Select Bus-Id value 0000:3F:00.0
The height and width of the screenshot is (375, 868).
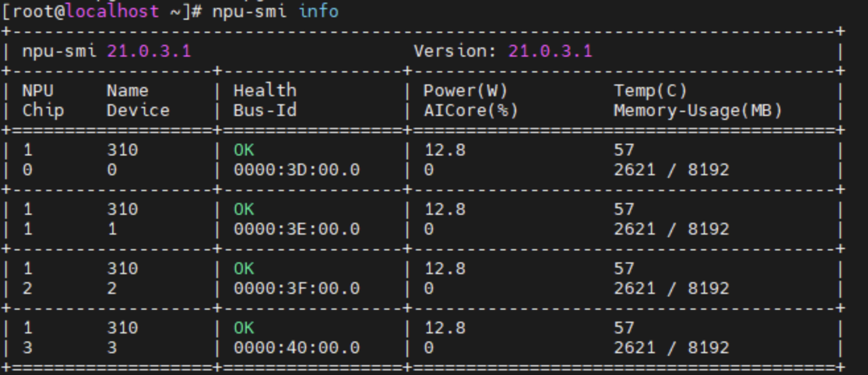coord(296,289)
